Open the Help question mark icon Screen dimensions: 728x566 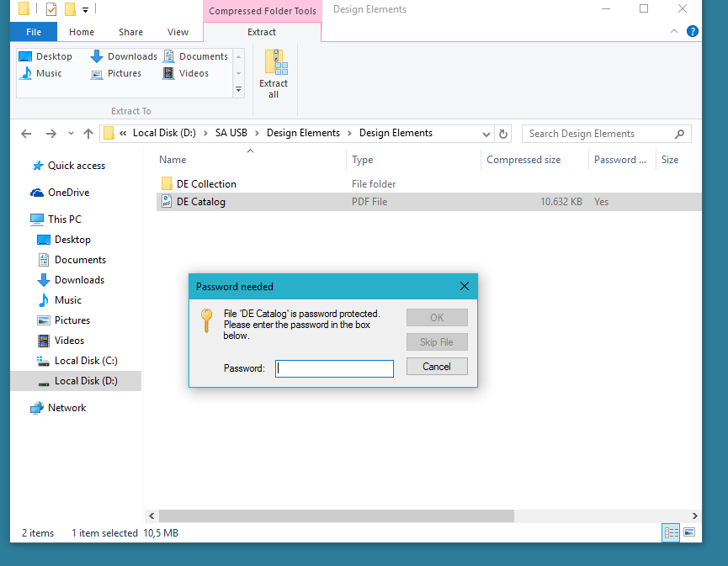pos(693,32)
